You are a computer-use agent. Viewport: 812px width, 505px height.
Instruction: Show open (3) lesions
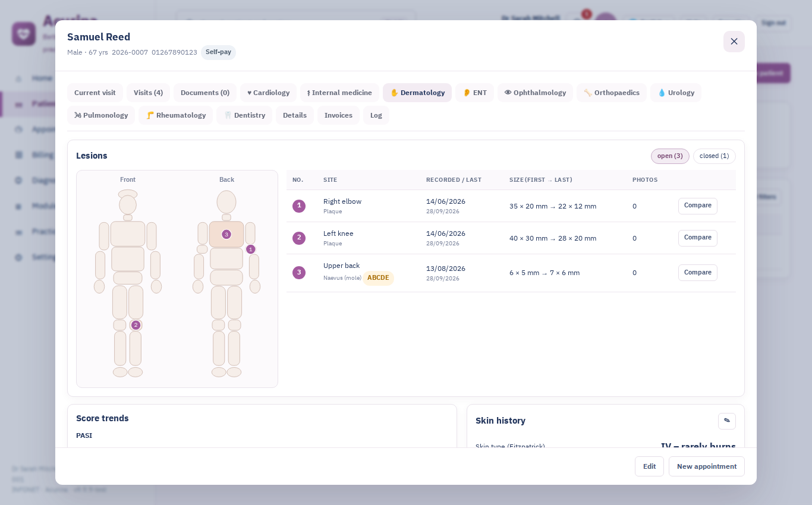670,156
